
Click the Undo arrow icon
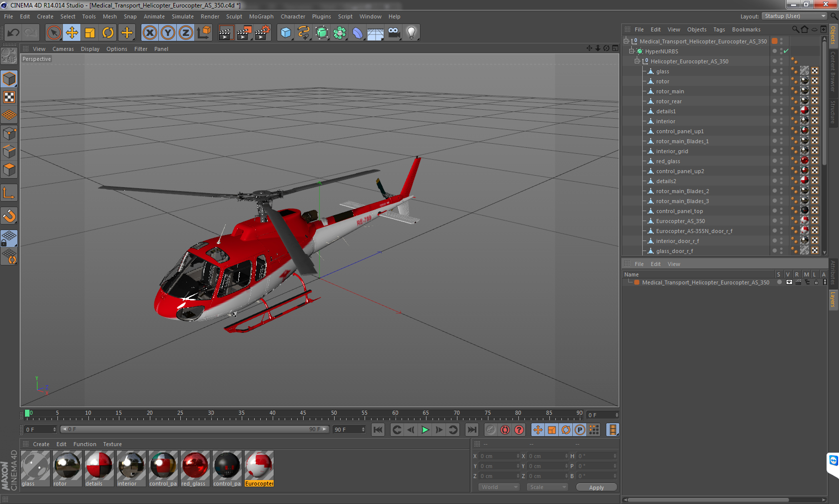pyautogui.click(x=13, y=33)
